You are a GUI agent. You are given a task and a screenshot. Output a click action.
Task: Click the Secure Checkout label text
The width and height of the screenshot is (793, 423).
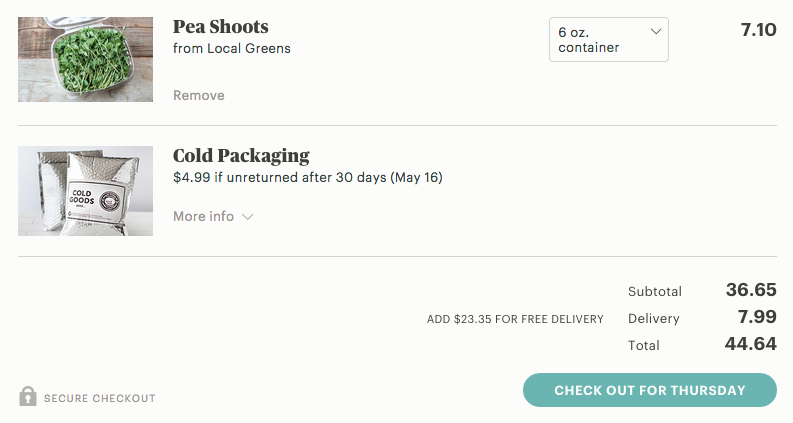[x=100, y=399]
